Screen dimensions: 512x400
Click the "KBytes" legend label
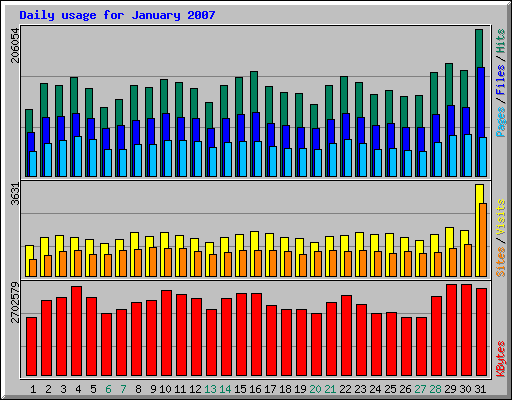500,359
